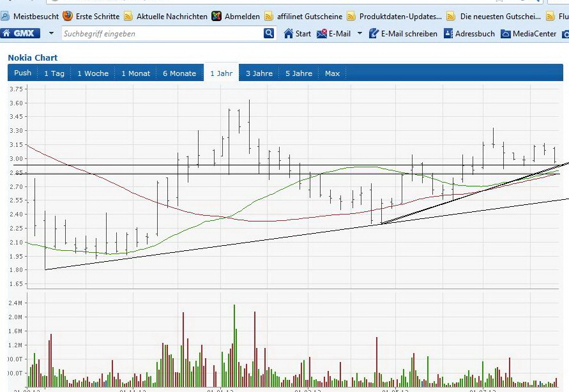Viewport: 569px width, 392px height.
Task: Click the 1.2M volume axis label
Action: tap(15, 345)
